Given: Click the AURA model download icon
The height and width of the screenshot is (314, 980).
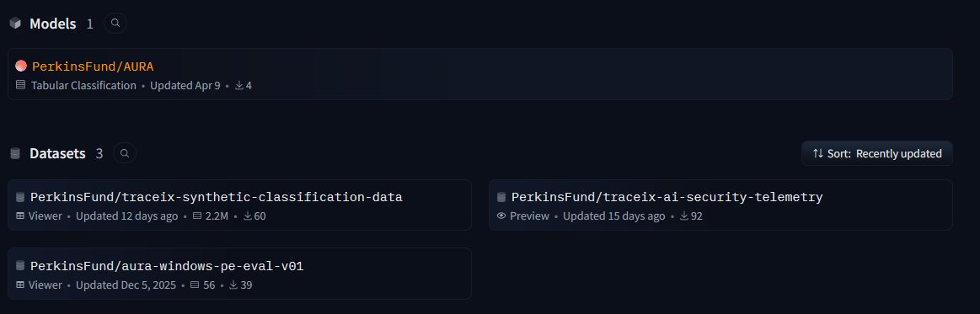Looking at the screenshot, I should (238, 85).
